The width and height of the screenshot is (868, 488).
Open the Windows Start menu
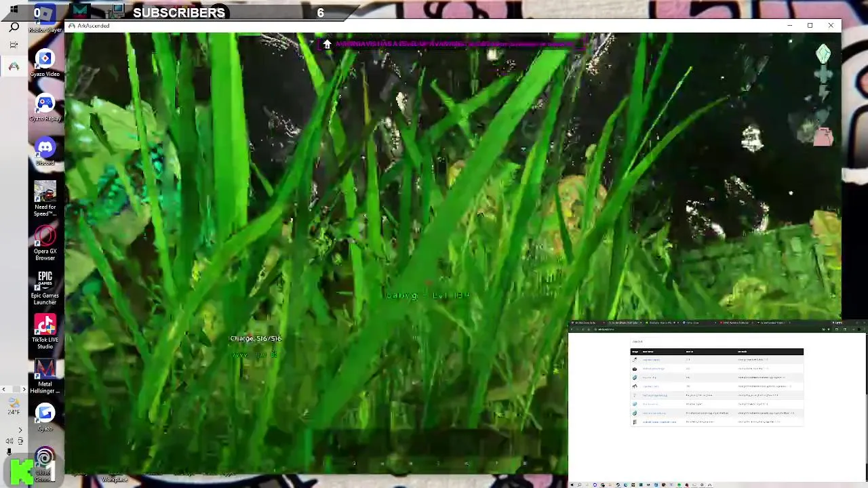[14, 9]
